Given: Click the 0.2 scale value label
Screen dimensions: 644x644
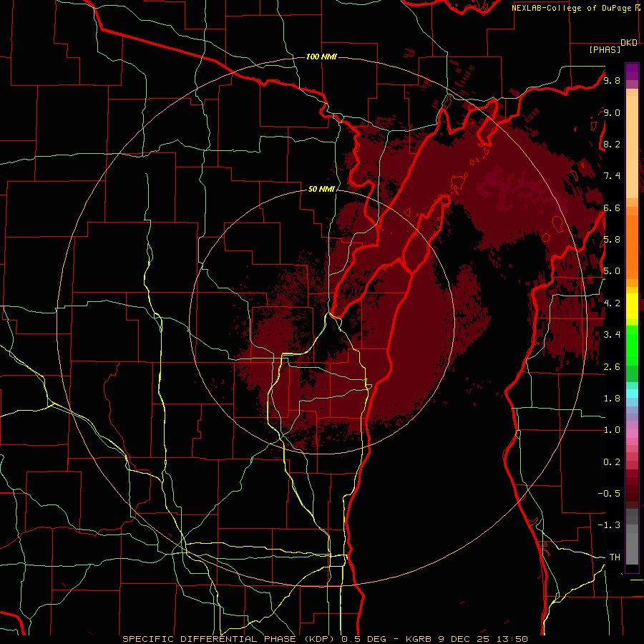Looking at the screenshot, I should click(612, 462).
